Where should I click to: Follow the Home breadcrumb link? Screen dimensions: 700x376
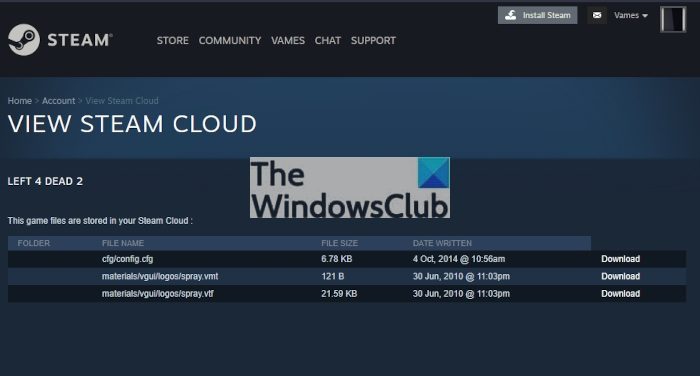(20, 101)
